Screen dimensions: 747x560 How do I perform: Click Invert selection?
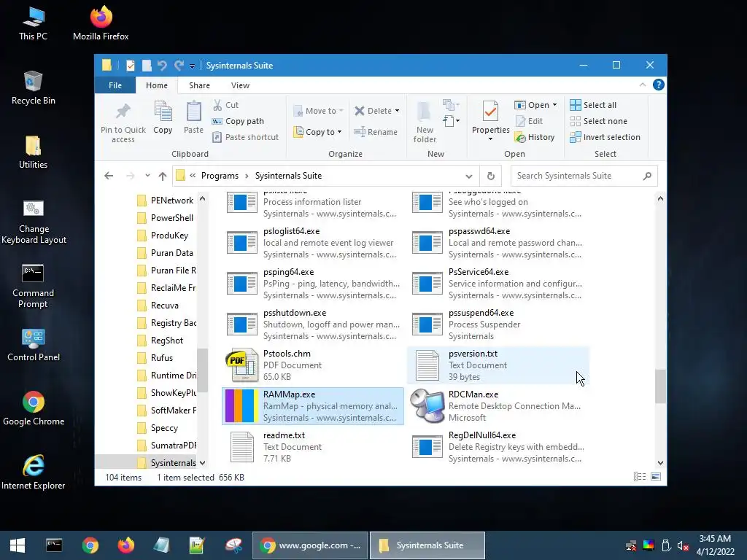tap(605, 137)
